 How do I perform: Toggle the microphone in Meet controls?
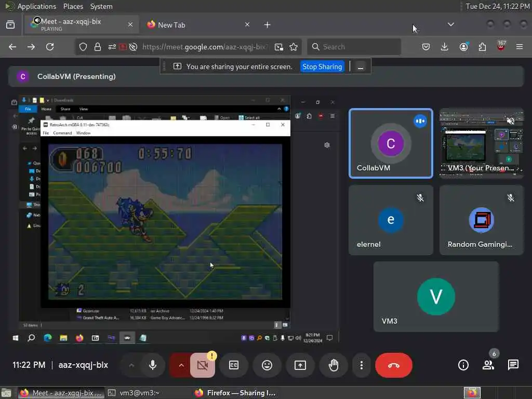[153, 365]
